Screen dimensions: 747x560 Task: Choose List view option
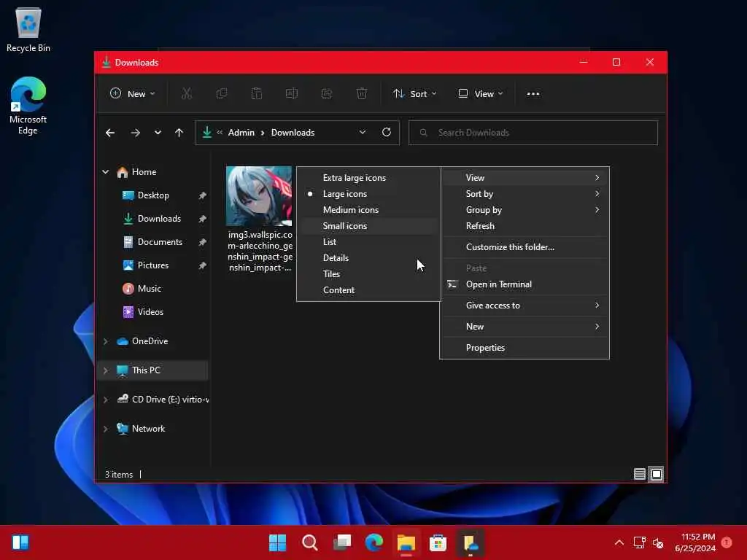tap(368, 242)
